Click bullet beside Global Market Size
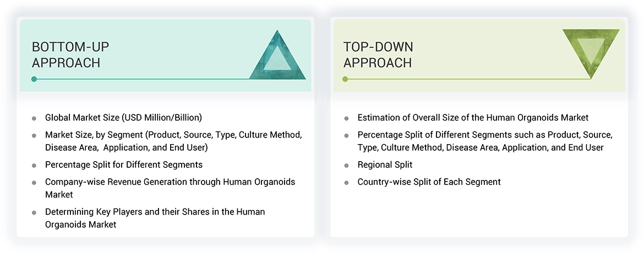Screen dimensions: 644x253 pyautogui.click(x=34, y=118)
